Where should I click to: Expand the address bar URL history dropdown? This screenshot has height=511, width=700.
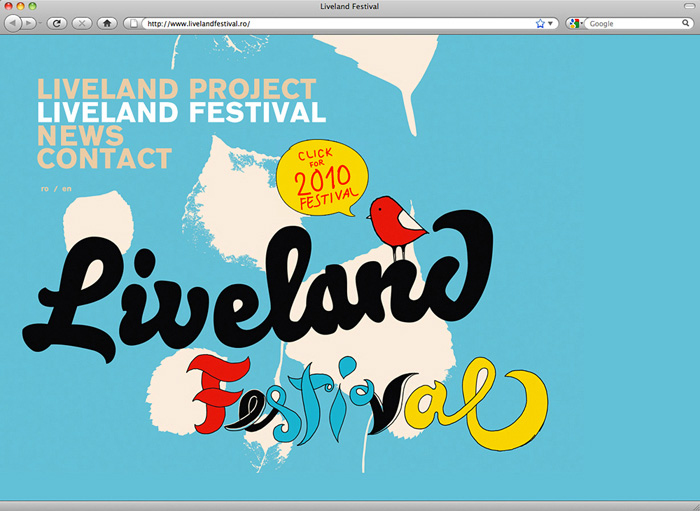(x=551, y=22)
